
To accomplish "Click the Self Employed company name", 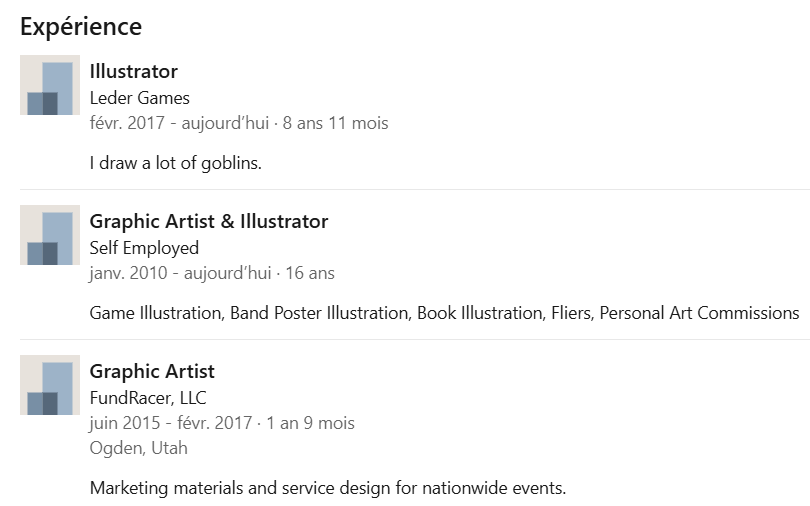I will click(x=144, y=248).
